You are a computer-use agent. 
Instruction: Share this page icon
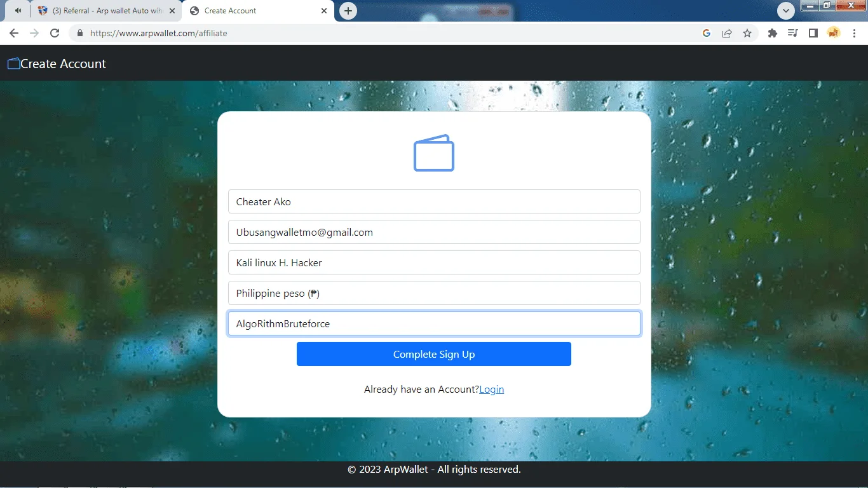tap(727, 33)
